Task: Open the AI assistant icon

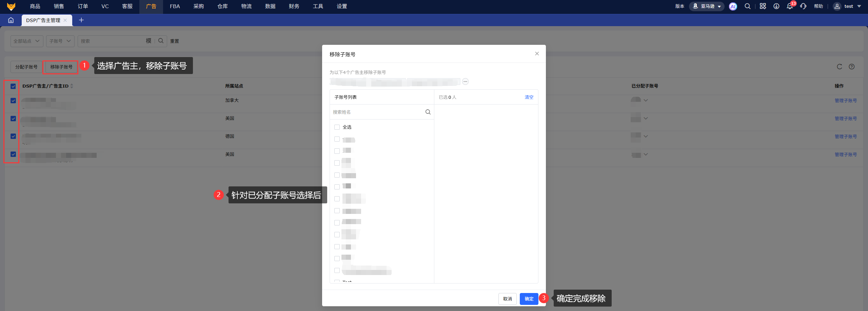Action: [x=733, y=6]
